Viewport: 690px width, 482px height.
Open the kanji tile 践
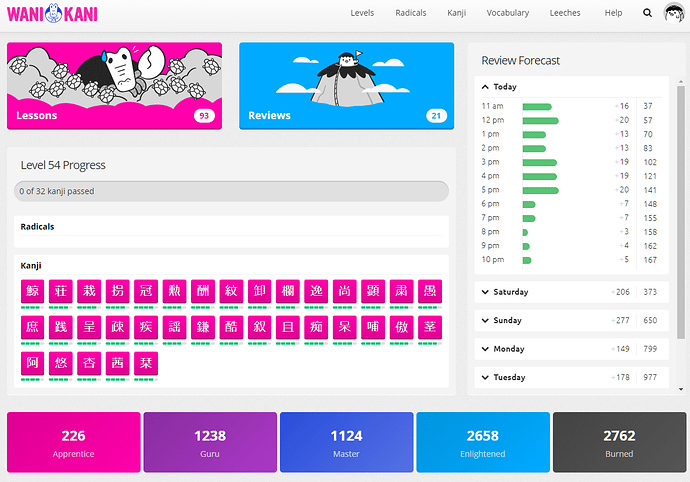tap(61, 327)
